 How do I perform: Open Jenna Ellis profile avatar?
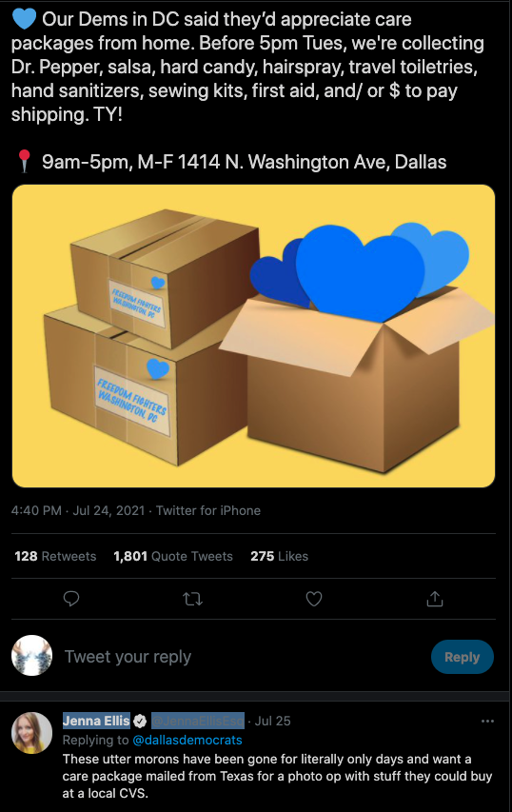(31, 733)
